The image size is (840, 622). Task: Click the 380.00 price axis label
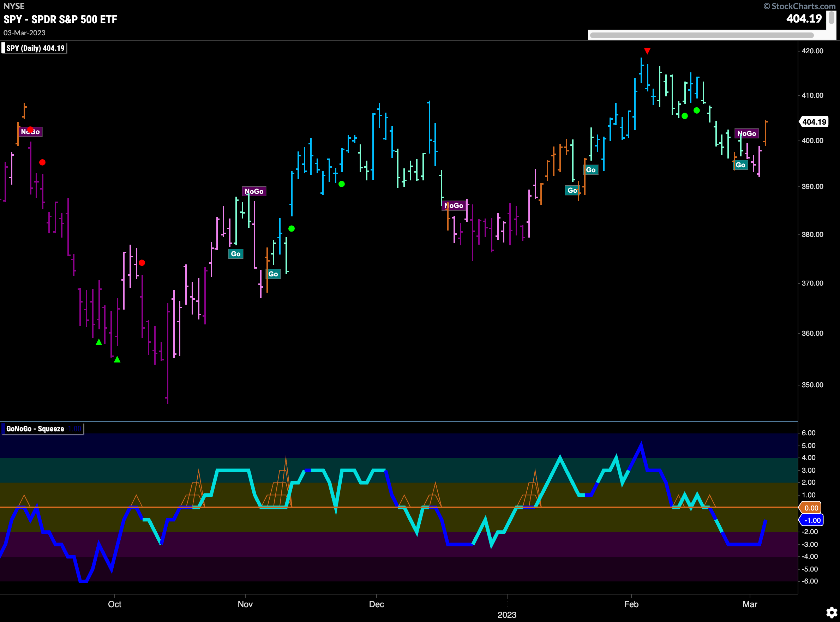click(x=812, y=234)
